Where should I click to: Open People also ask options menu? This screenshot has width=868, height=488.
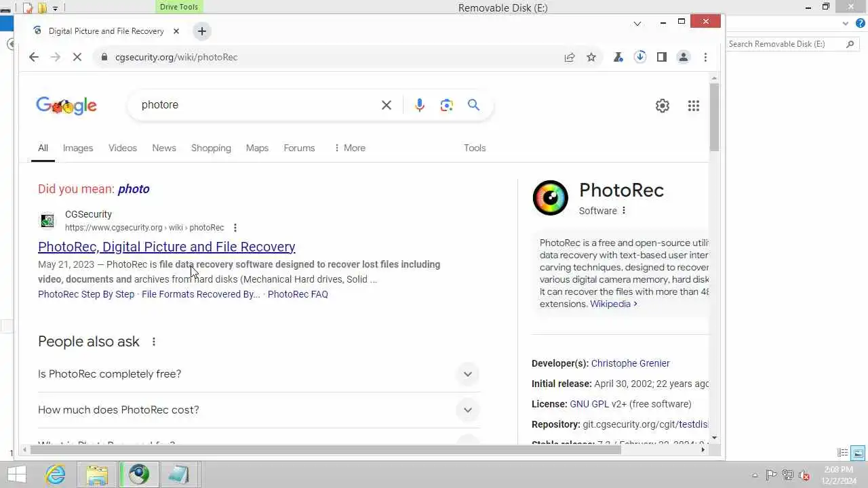pos(154,342)
